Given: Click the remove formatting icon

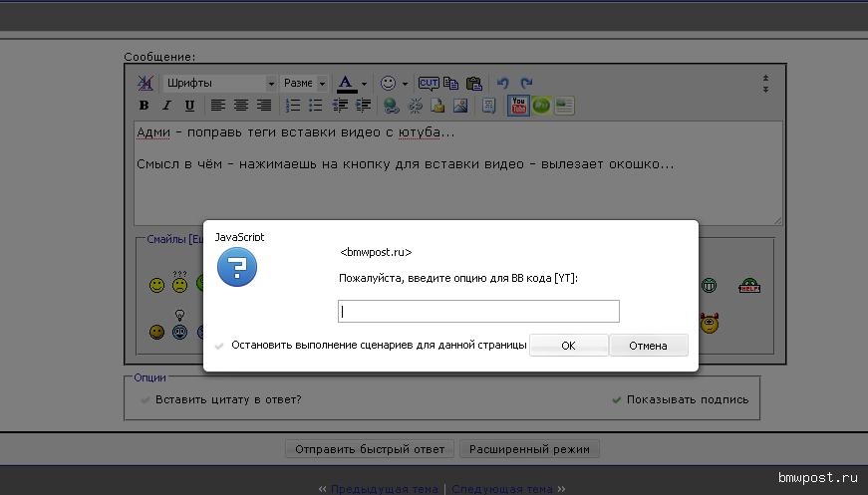Looking at the screenshot, I should [x=145, y=84].
